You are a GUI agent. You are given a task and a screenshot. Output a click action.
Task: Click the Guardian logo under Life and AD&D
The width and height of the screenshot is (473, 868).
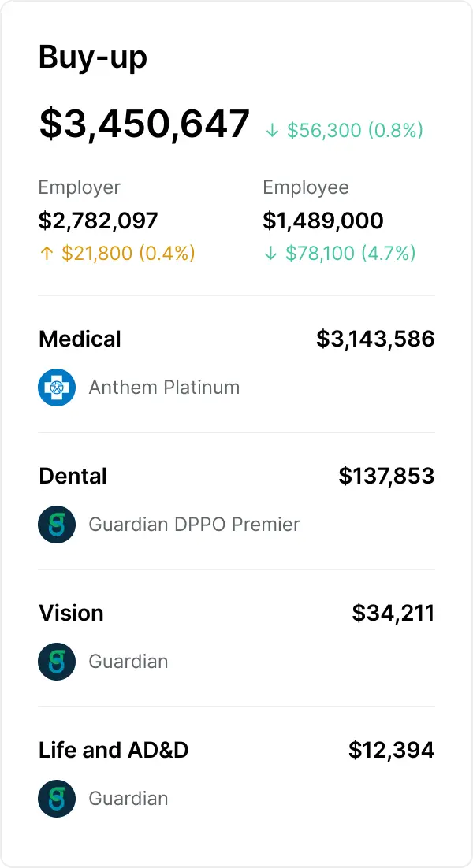point(57,798)
